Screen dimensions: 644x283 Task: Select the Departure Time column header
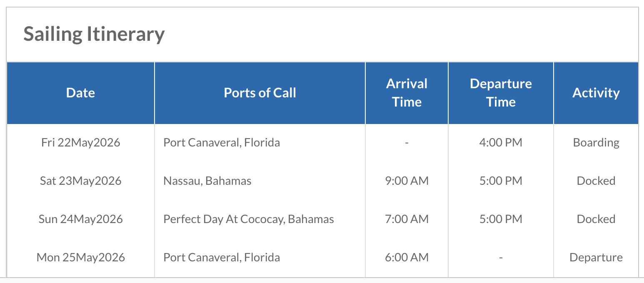coord(501,93)
